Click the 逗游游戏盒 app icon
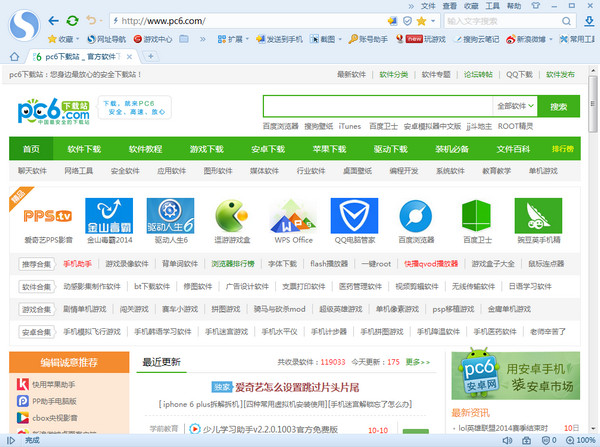The height and width of the screenshot is (447, 600). (232, 216)
